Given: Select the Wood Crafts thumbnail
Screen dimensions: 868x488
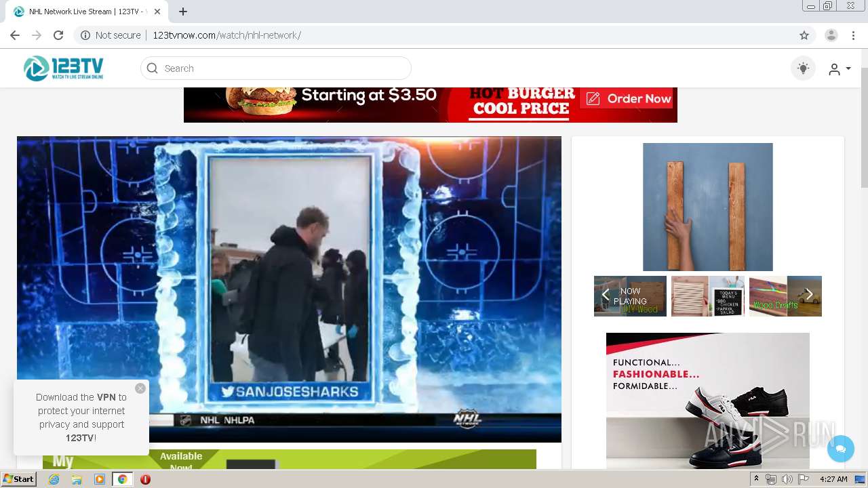Looking at the screenshot, I should (785, 296).
